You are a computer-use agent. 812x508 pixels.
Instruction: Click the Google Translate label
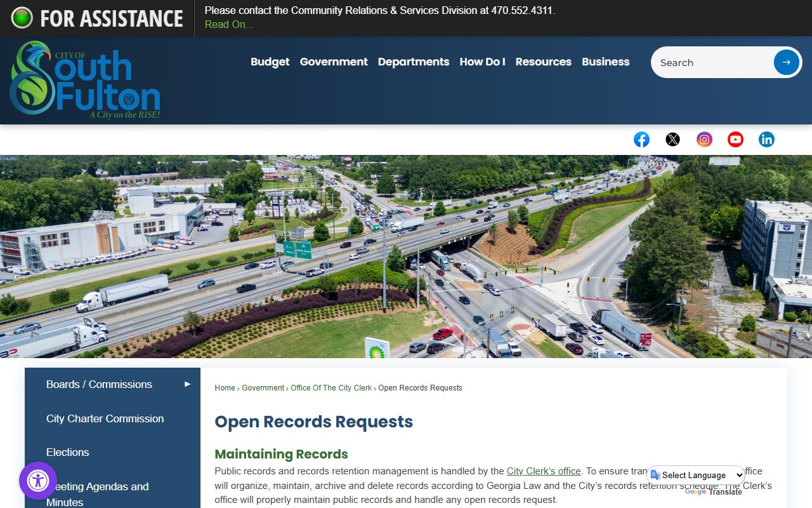point(713,491)
